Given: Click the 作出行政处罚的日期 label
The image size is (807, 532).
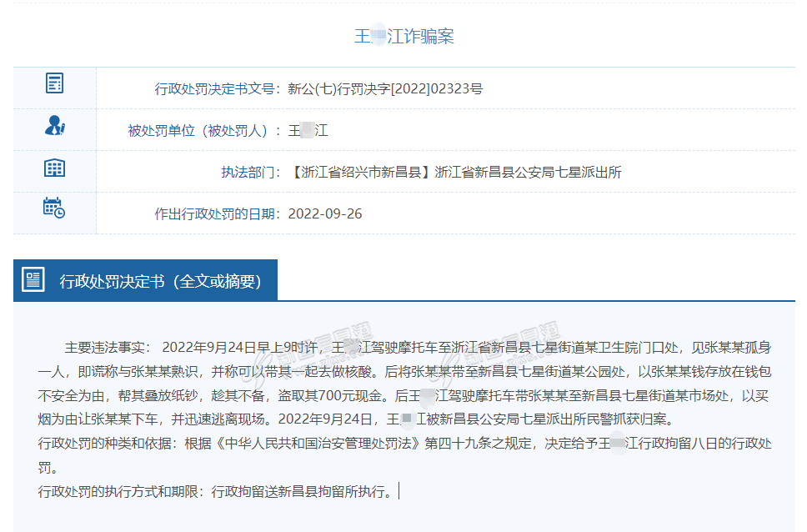Looking at the screenshot, I should (216, 213).
